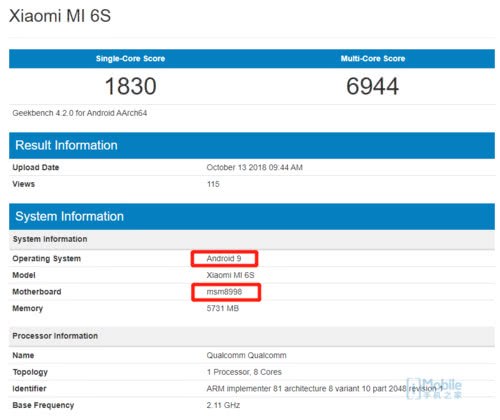This screenshot has width=500, height=420.
Task: Select the Upload Date value October 13 2018
Action: click(254, 167)
